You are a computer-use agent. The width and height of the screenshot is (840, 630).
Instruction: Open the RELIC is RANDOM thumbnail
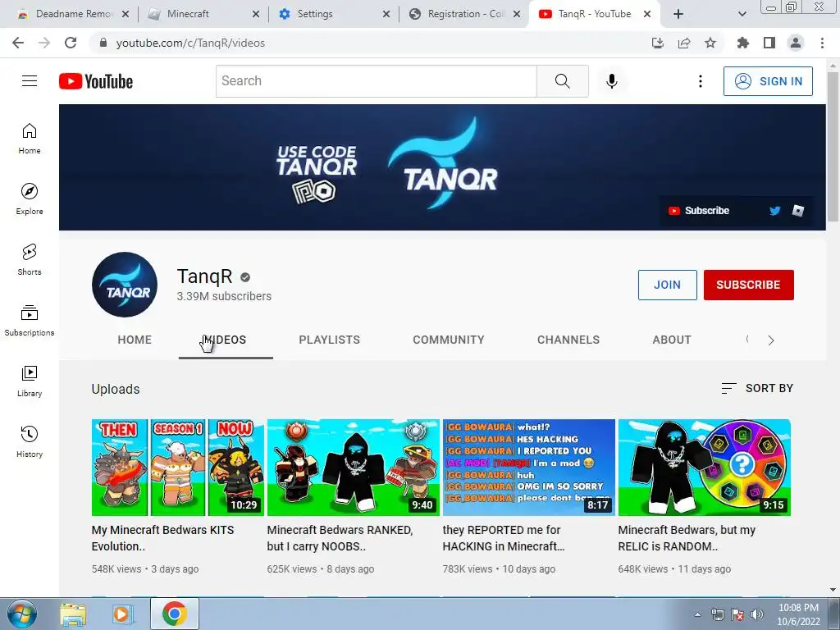click(x=705, y=467)
